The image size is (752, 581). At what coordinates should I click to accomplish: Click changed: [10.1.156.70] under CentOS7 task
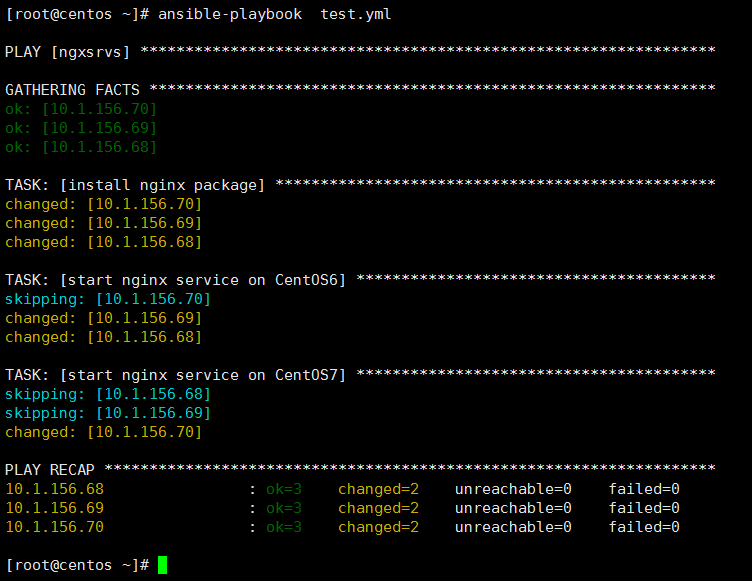pos(104,432)
